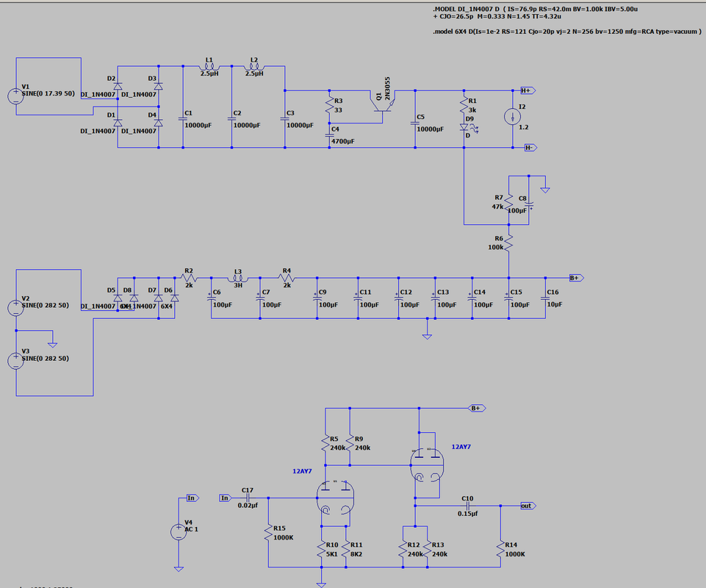The height and width of the screenshot is (588, 706).
Task: Select the D6 6X4 rectifier diode
Action: pos(175,298)
